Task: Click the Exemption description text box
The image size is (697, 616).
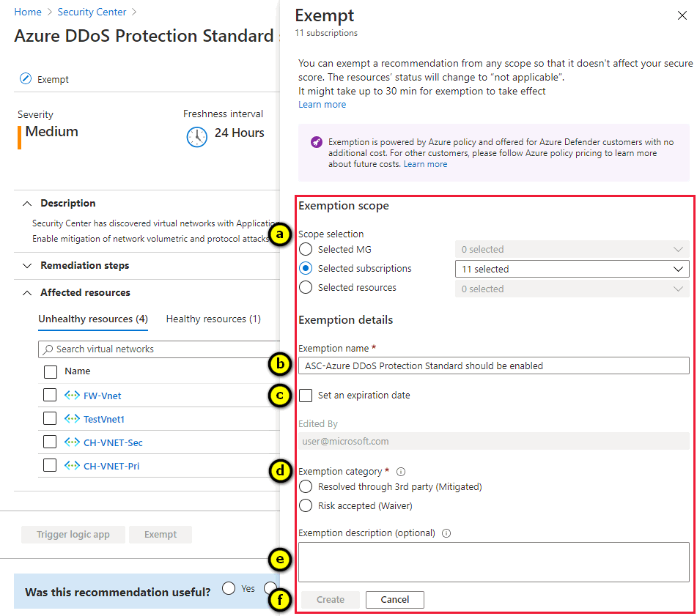Action: pos(493,562)
